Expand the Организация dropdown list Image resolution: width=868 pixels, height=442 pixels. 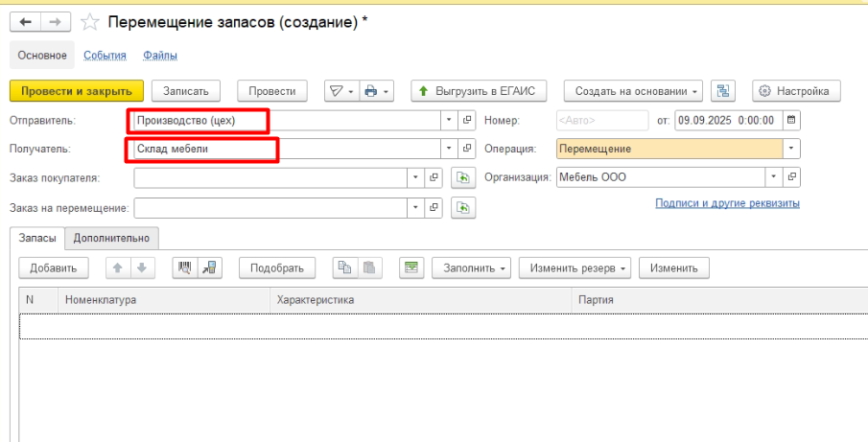click(774, 177)
